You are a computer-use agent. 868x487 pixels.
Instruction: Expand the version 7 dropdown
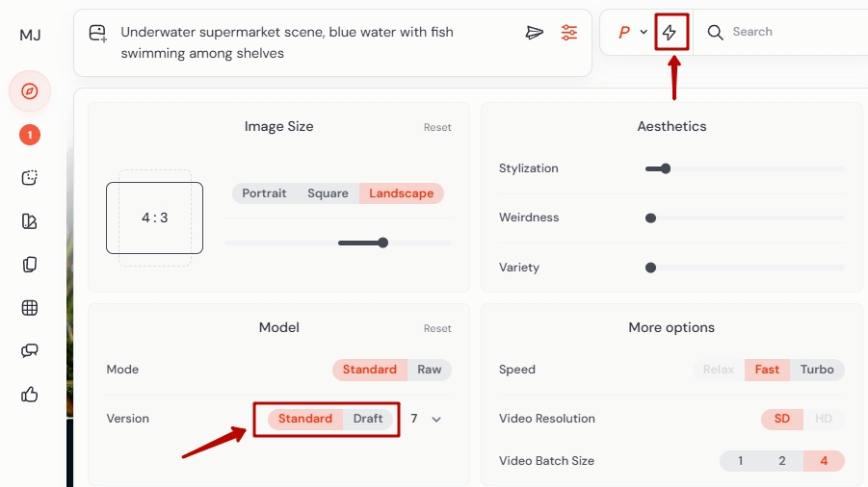tap(436, 419)
